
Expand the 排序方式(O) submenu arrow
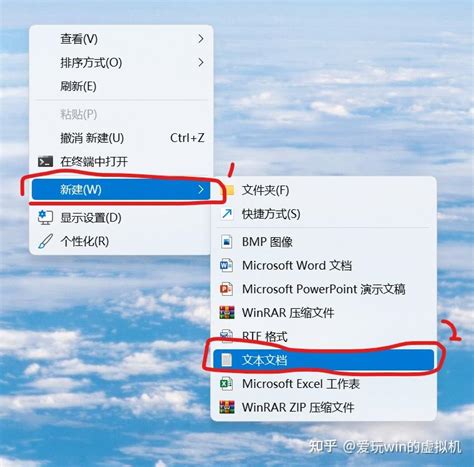[201, 62]
